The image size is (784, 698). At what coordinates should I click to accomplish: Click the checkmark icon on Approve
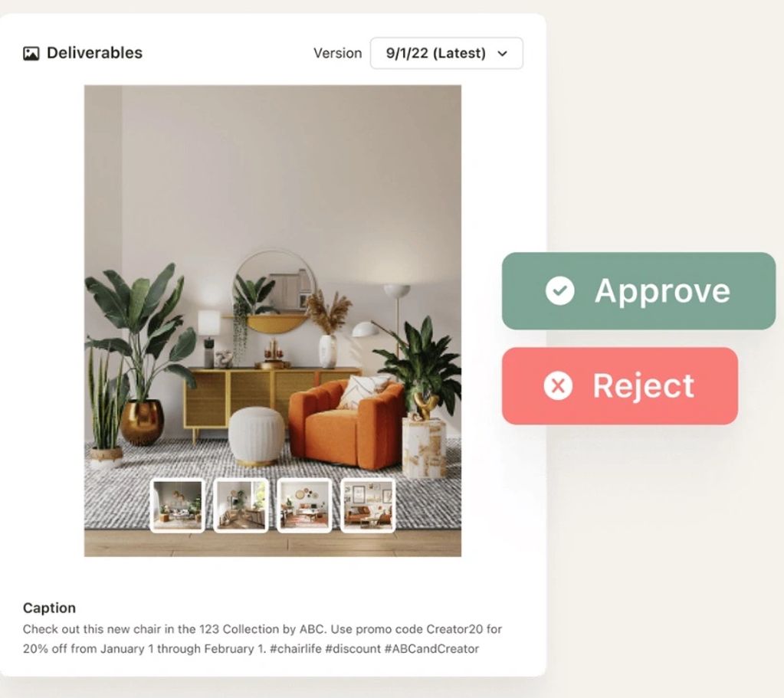click(x=559, y=290)
